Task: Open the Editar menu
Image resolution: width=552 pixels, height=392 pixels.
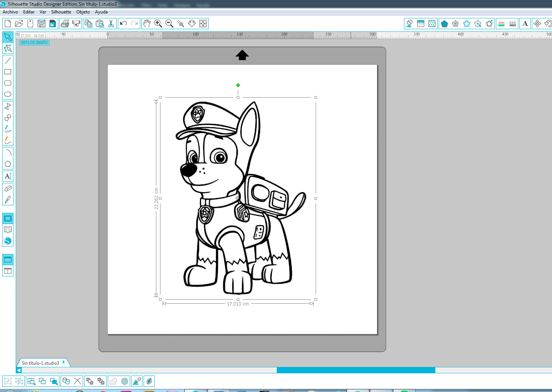Action: pyautogui.click(x=29, y=12)
